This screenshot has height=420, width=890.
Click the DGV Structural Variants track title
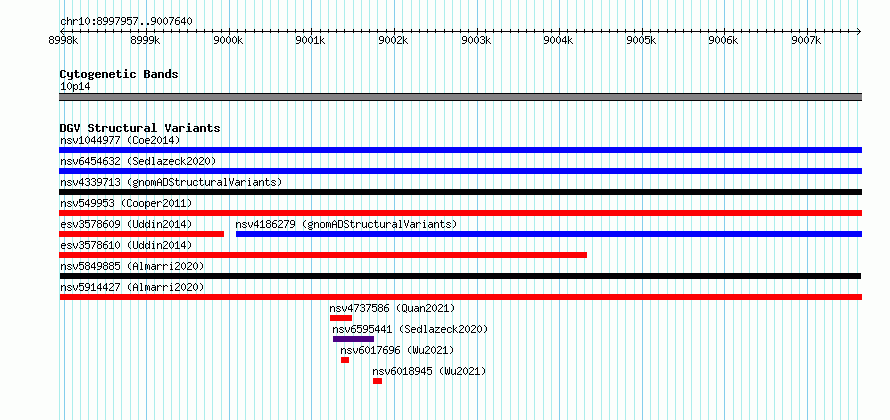tap(140, 128)
